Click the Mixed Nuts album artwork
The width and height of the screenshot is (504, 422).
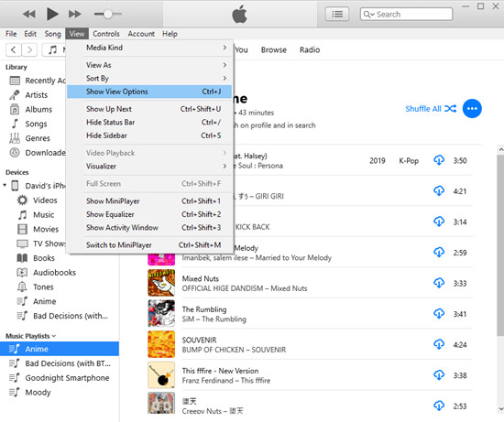coord(161,283)
